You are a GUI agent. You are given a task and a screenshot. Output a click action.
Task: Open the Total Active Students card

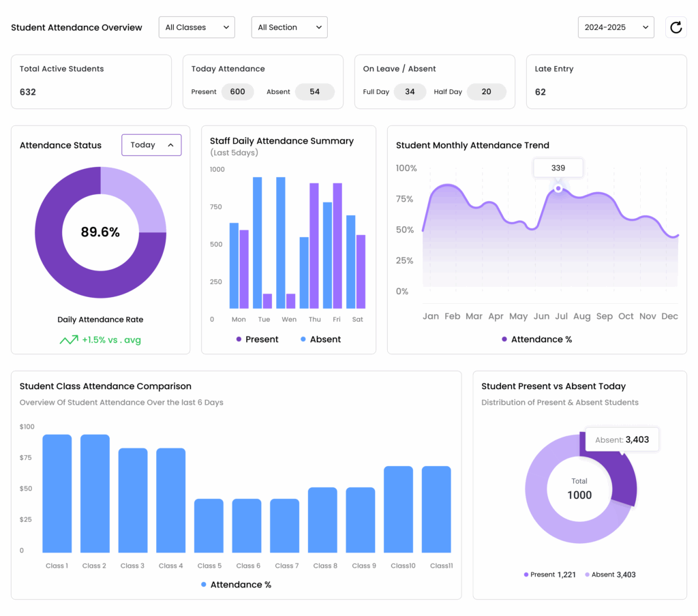(91, 81)
